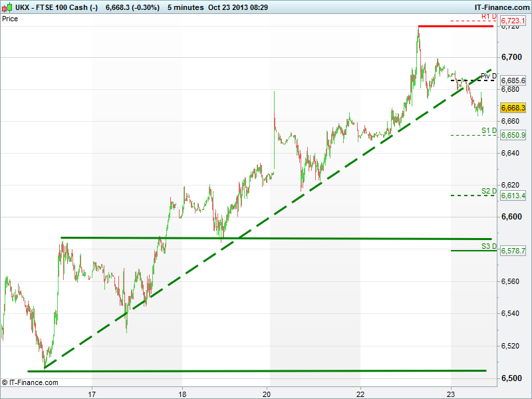Open the IT-Finance.com link at top right
532x399 pixels.
point(501,7)
